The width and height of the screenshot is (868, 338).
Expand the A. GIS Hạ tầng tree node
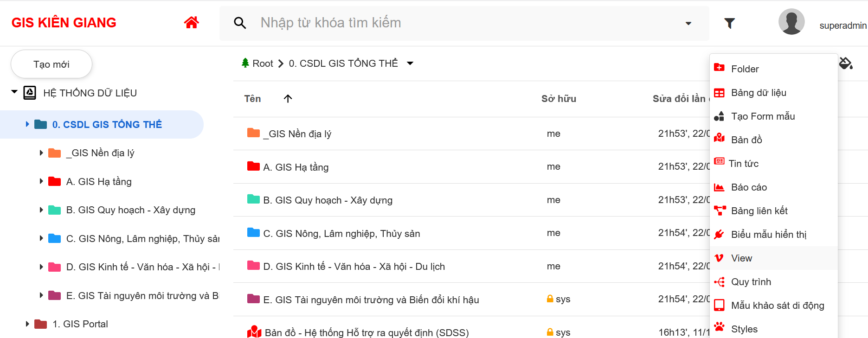41,181
